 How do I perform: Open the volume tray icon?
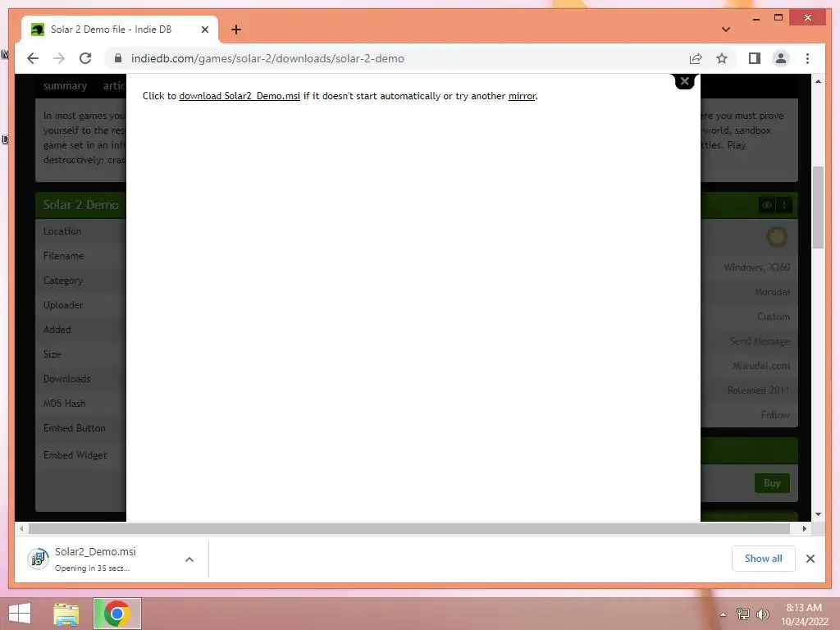[762, 614]
